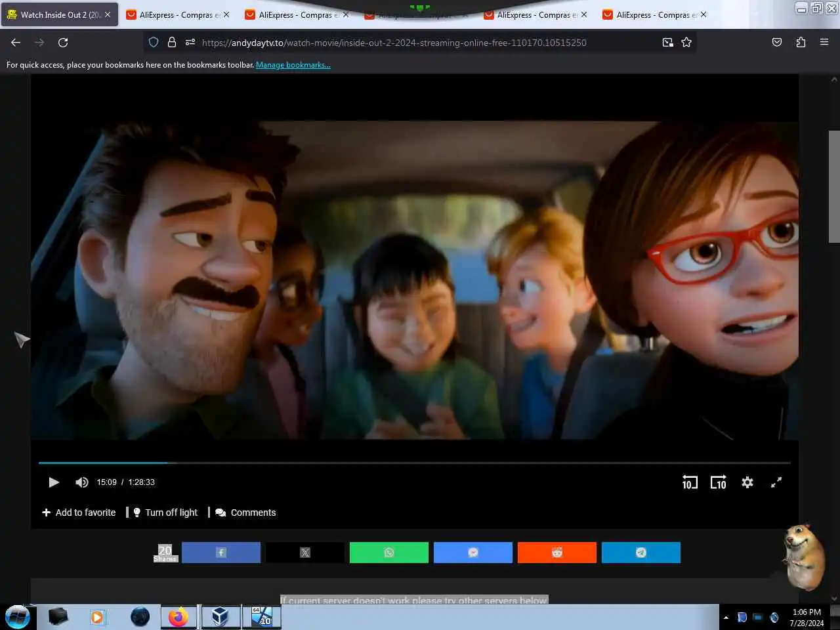
Task: Mute the video player volume
Action: [81, 482]
